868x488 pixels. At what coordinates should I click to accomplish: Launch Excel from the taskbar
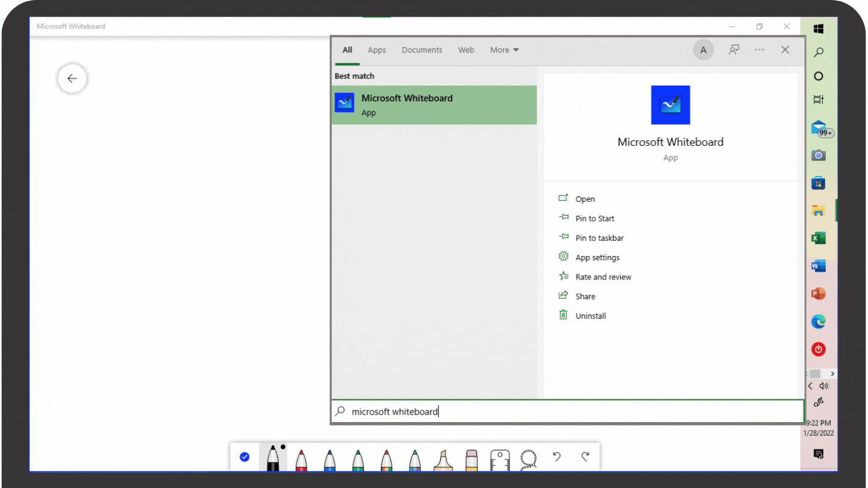[x=819, y=239]
